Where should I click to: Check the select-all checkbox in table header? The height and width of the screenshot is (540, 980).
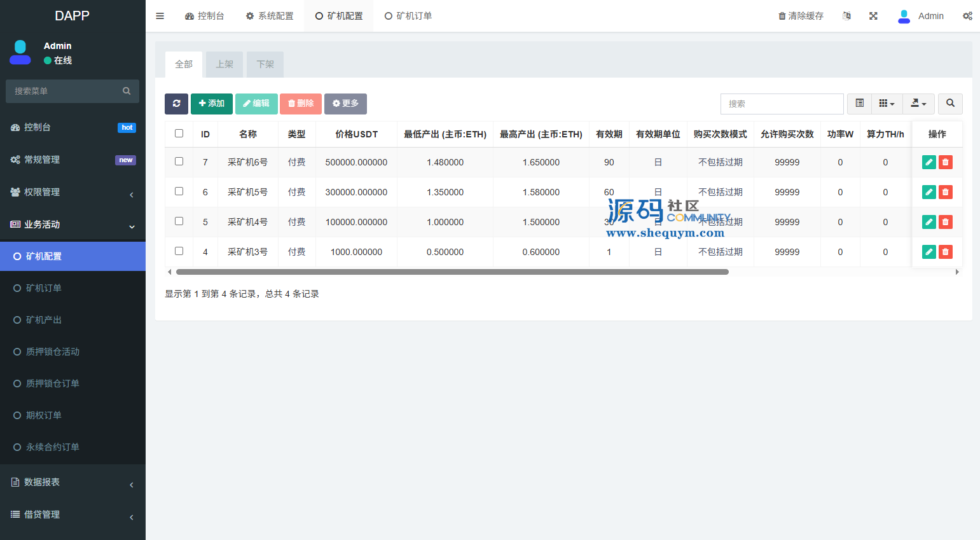pos(179,134)
